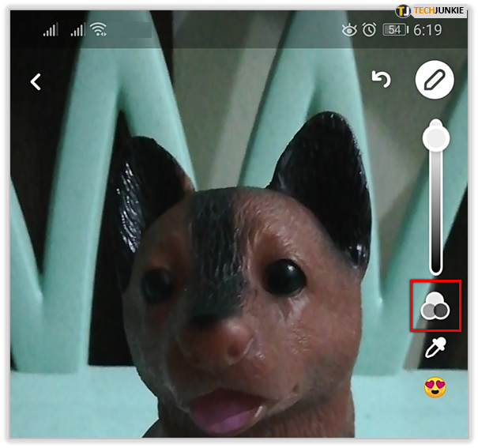Undo the last drawing stroke
The height and width of the screenshot is (448, 478).
tap(382, 79)
